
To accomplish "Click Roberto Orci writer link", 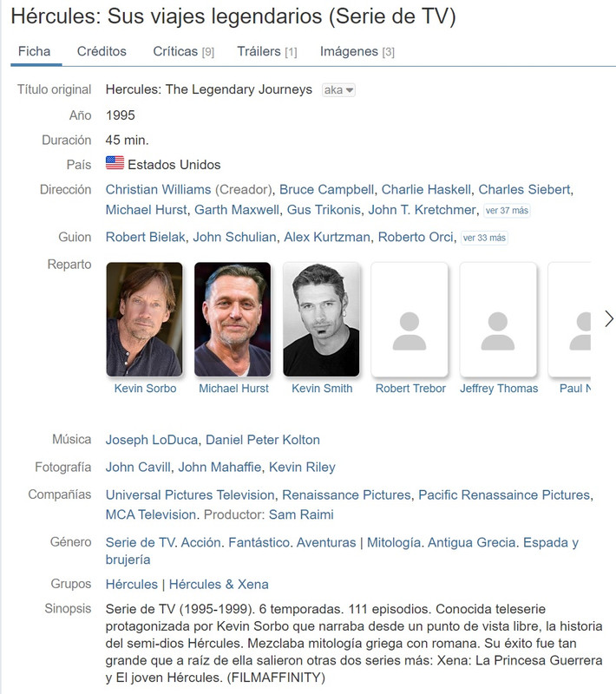I will [416, 237].
